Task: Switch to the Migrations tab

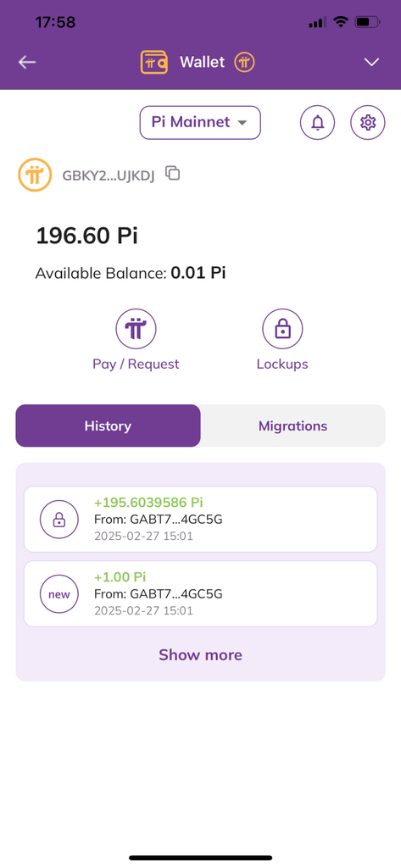Action: click(x=293, y=426)
